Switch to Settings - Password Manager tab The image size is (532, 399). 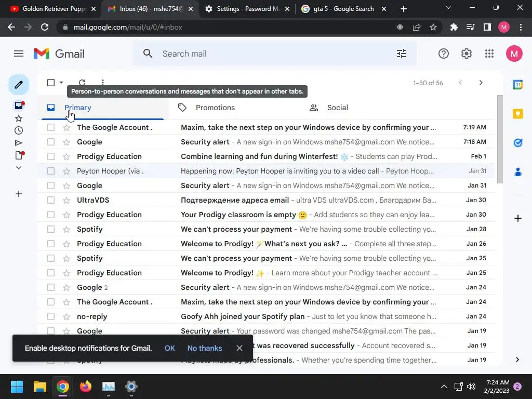point(248,9)
